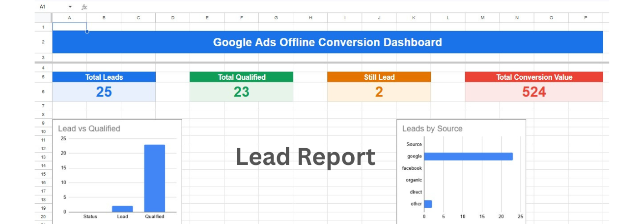The height and width of the screenshot is (224, 644).
Task: Select row 4 header
Action: pyautogui.click(x=43, y=67)
